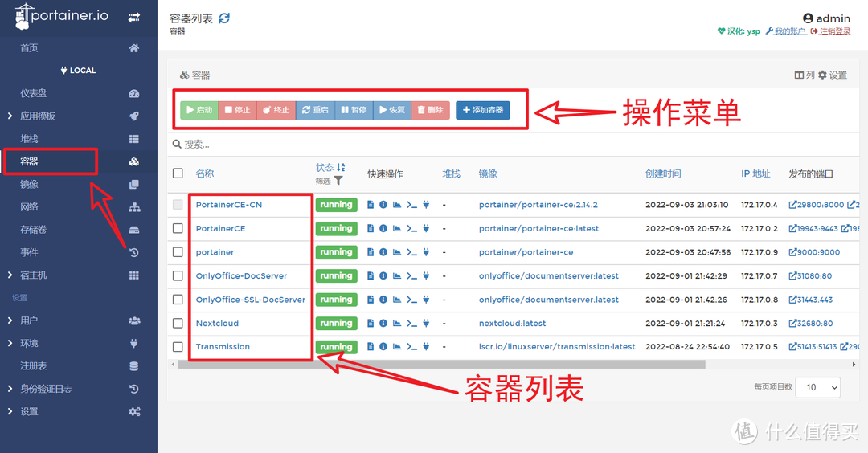The width and height of the screenshot is (868, 453).
Task: Expand the 宿主机 sidebar section
Action: (x=10, y=275)
